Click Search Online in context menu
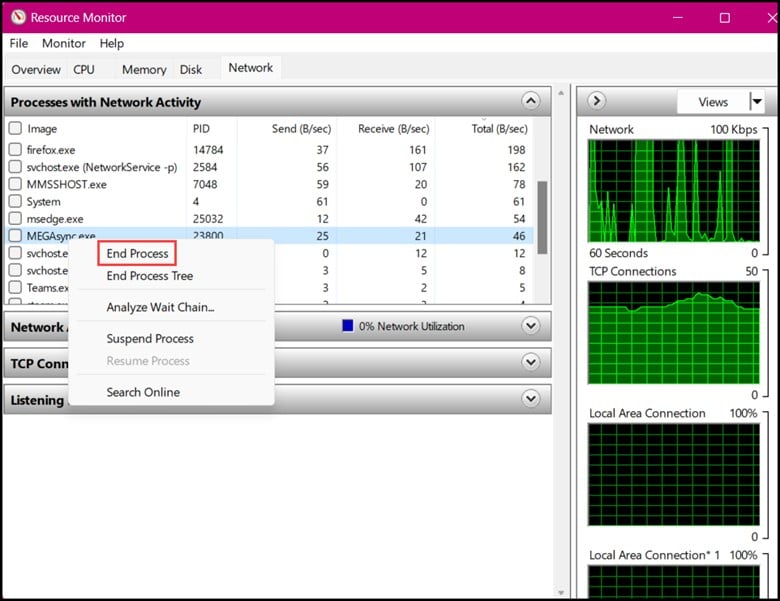This screenshot has width=780, height=601. pos(143,392)
